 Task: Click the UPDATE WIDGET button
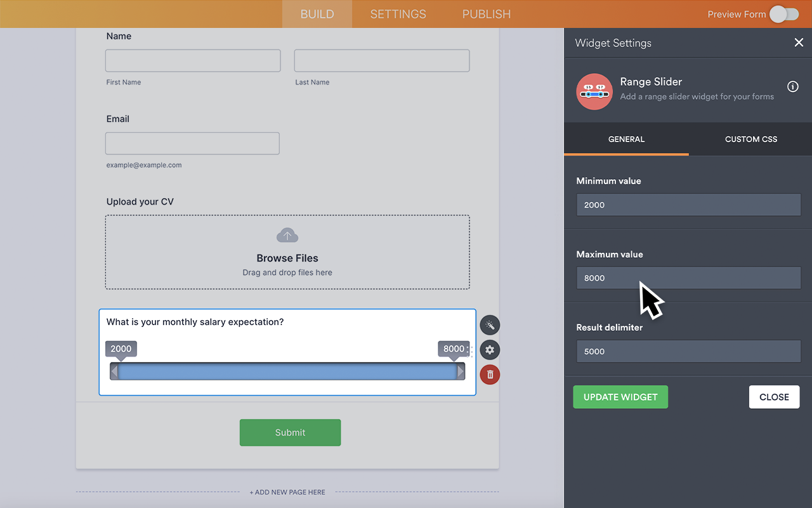click(x=620, y=397)
